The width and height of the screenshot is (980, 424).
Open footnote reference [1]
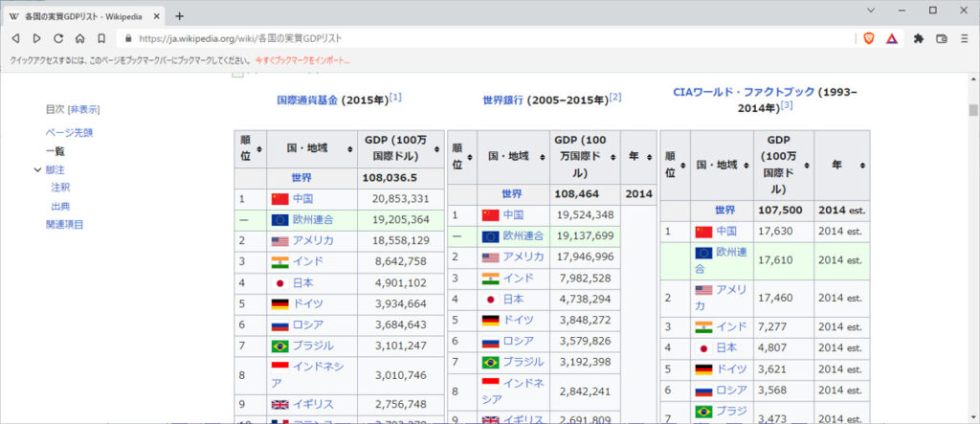point(395,98)
